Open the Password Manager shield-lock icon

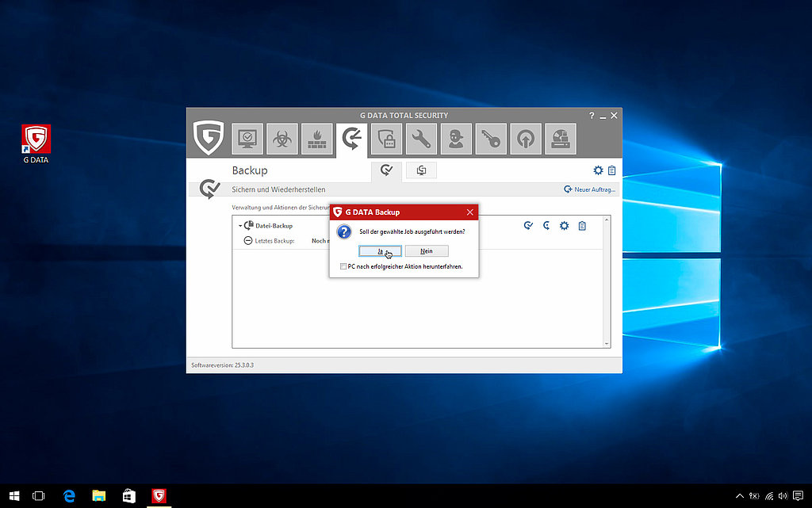click(386, 139)
